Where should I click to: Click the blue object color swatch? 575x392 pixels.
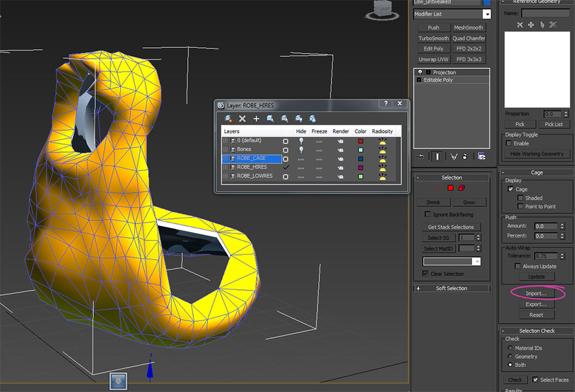tap(487, 3)
